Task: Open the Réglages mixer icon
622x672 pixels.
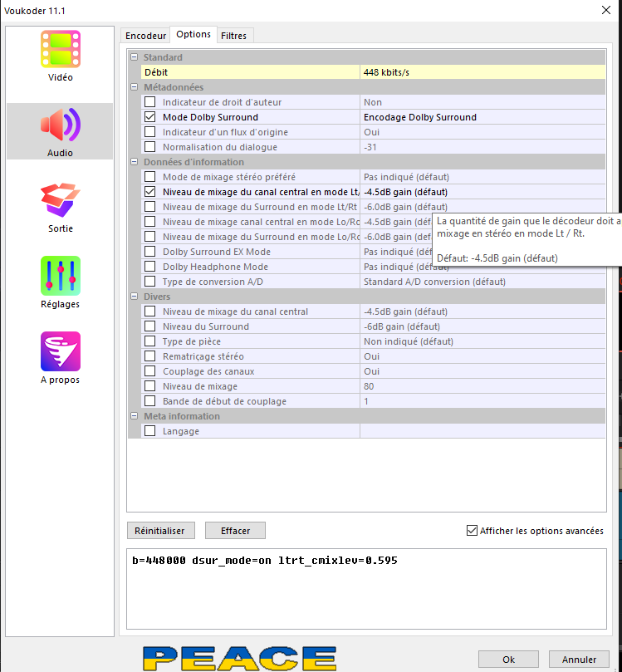Action: (61, 276)
